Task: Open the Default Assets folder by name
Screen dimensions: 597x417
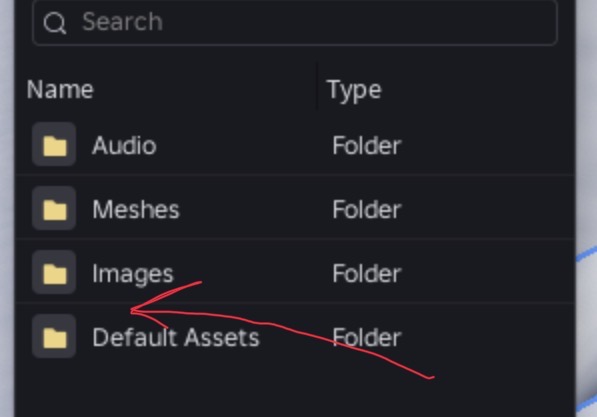Action: coord(176,337)
